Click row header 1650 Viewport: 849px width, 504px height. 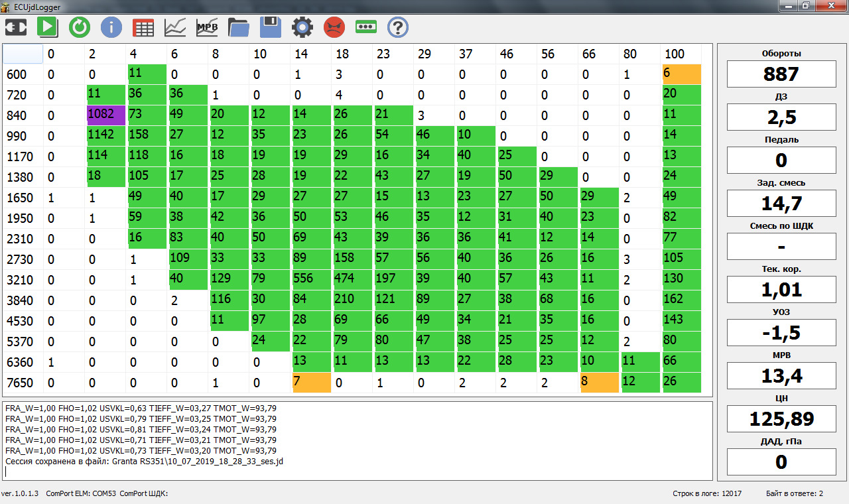[23, 198]
